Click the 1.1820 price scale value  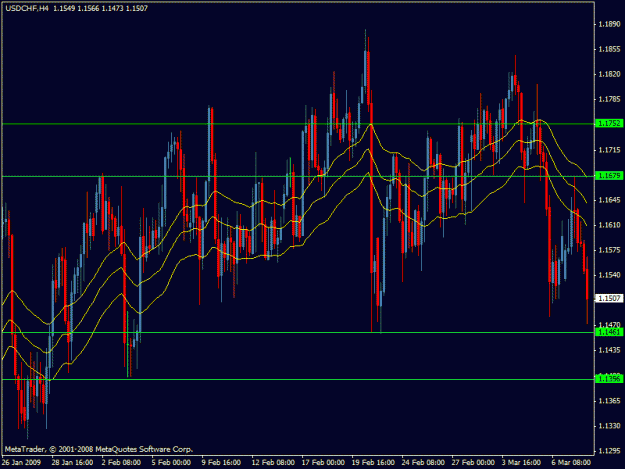tap(609, 74)
